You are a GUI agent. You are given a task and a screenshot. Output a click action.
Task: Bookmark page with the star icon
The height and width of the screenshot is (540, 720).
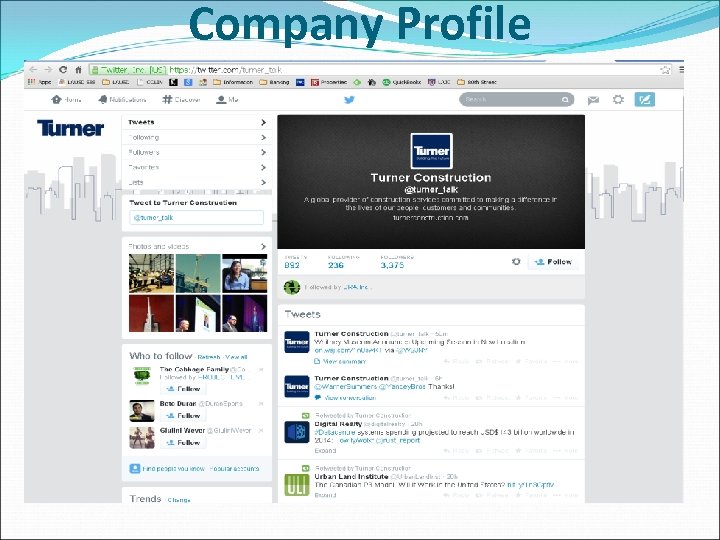pos(665,70)
